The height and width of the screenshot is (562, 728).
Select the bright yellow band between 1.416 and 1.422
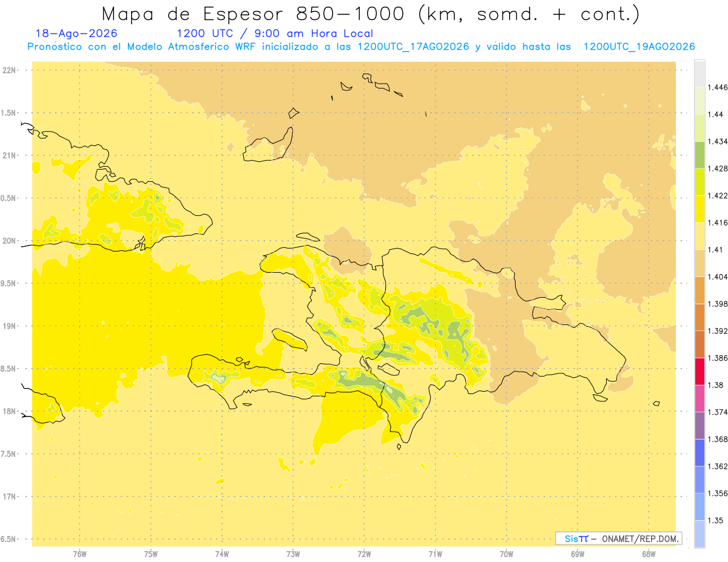pos(699,209)
